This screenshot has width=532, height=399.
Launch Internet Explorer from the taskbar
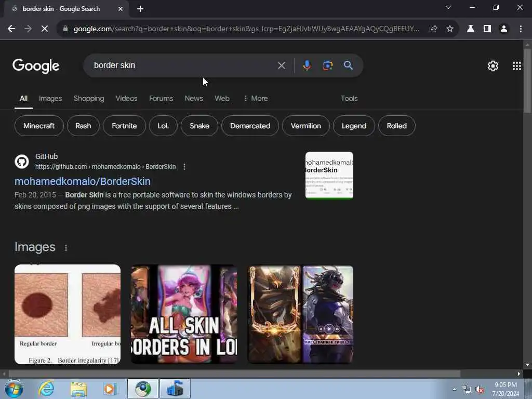click(x=46, y=389)
